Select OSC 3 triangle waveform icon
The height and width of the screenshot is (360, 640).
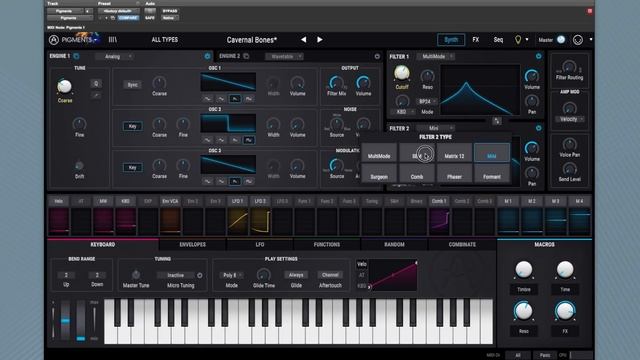[x=221, y=181]
